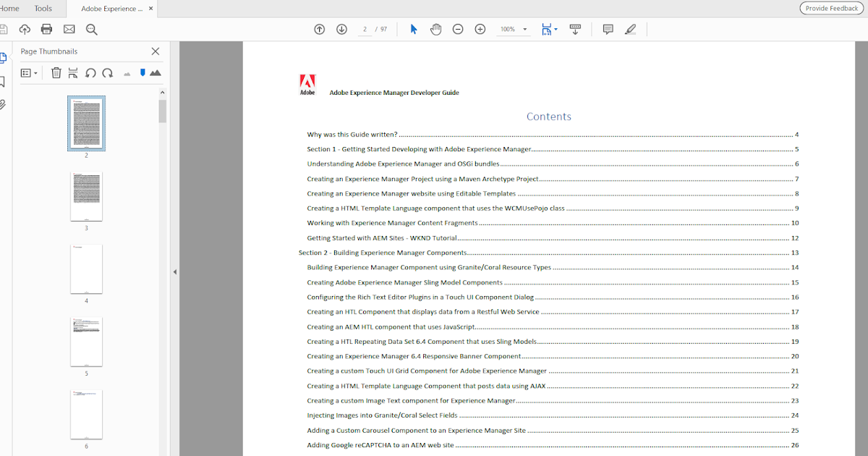868x456 pixels.
Task: Switch to the Tools tab
Action: tap(43, 8)
